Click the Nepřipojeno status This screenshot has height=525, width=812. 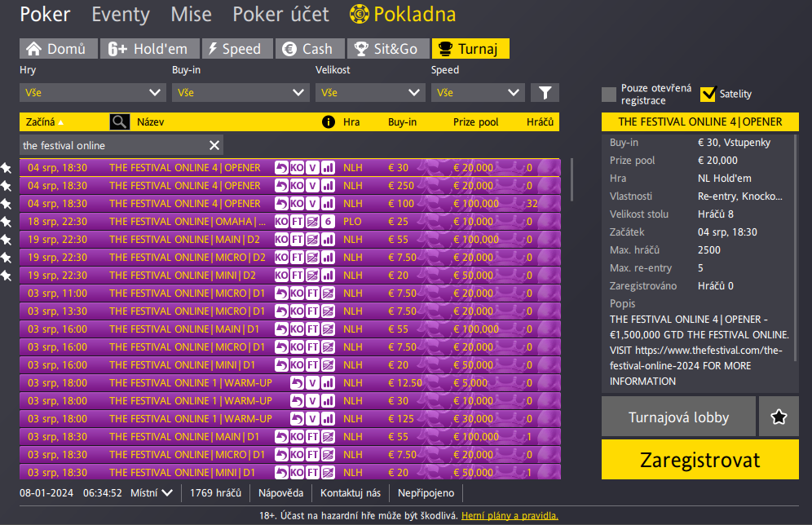coord(426,493)
